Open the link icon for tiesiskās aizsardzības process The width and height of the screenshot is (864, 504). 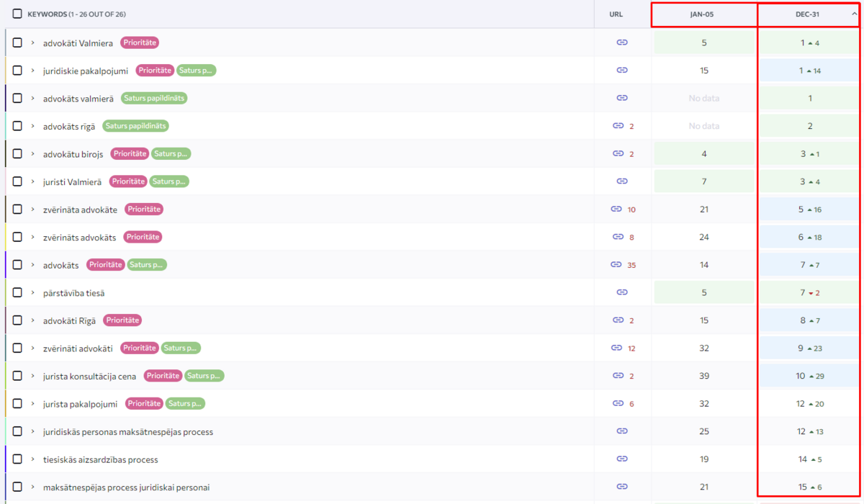click(x=622, y=459)
